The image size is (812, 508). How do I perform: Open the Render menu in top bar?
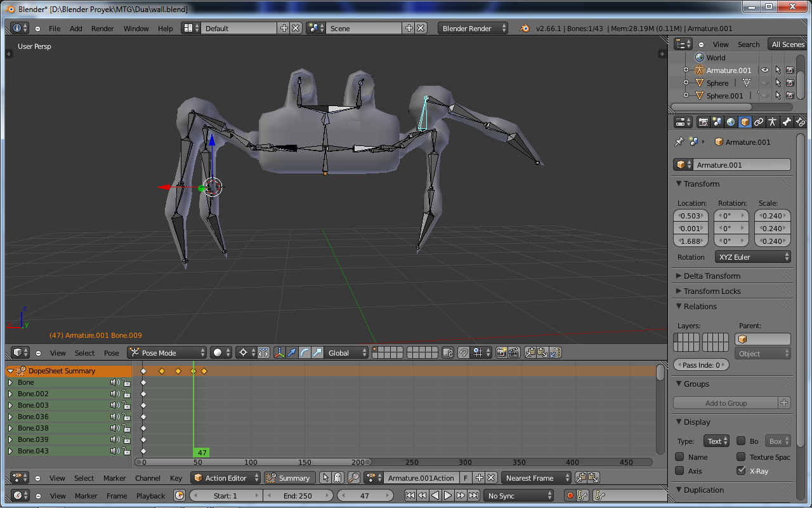coord(103,28)
